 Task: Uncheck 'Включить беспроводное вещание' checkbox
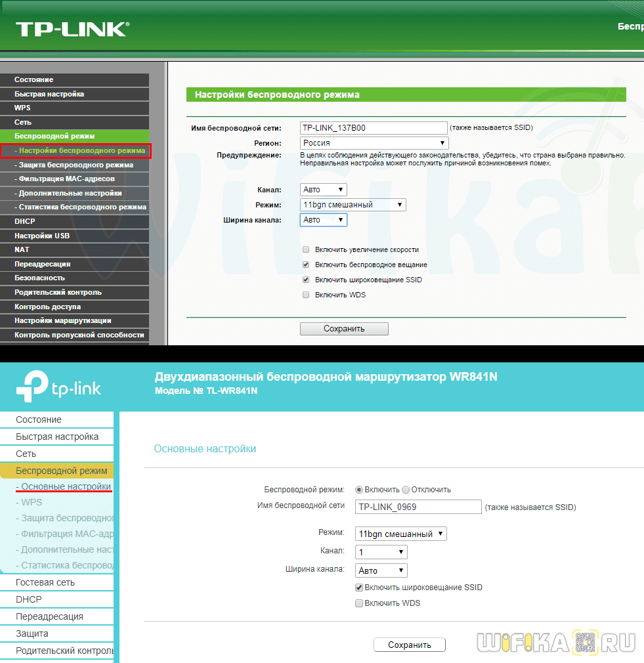(306, 265)
